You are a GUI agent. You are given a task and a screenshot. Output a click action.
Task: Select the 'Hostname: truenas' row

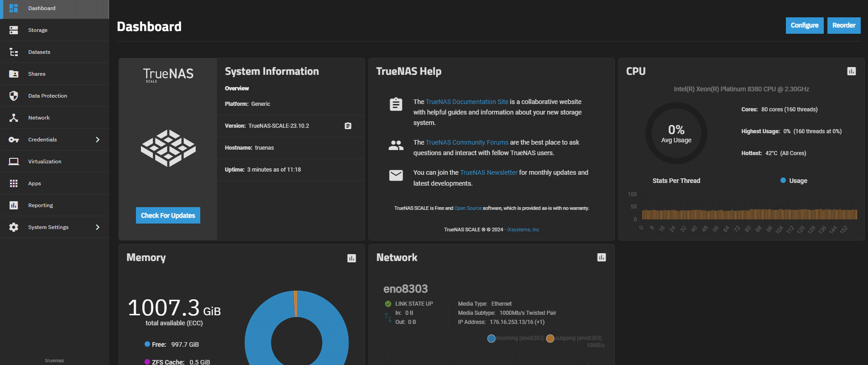(x=291, y=148)
